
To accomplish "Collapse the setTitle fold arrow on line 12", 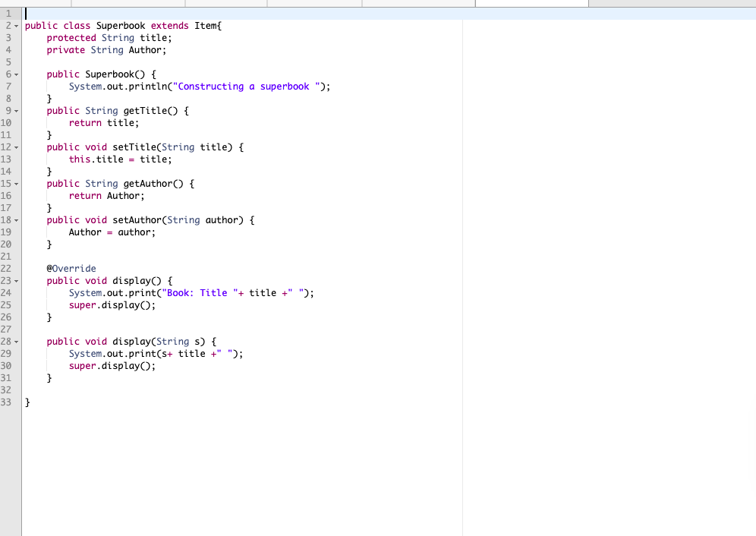I will click(x=17, y=147).
